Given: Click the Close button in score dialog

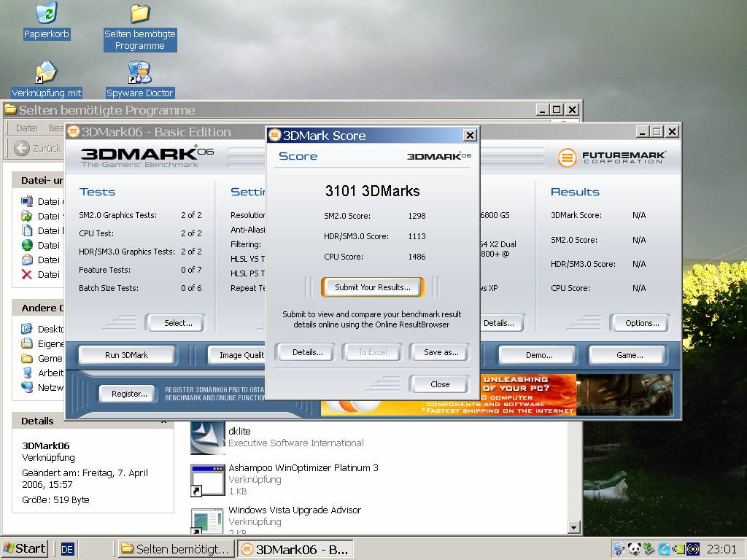Looking at the screenshot, I should pos(440,384).
